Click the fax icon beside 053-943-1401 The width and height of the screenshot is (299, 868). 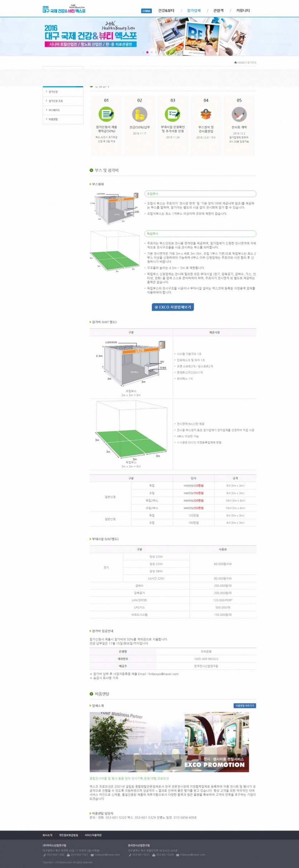pyautogui.click(x=68, y=855)
